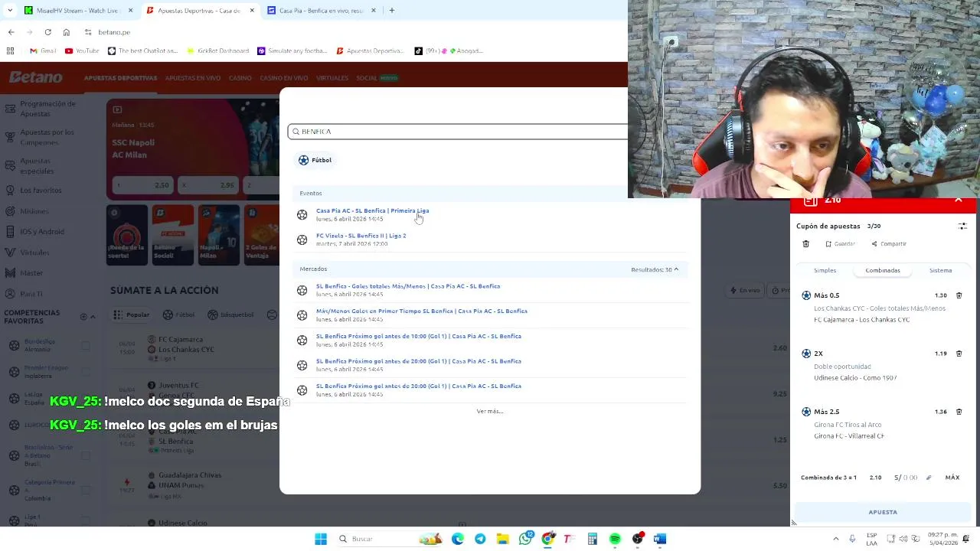Open WhatsApp from the taskbar

tap(525, 539)
